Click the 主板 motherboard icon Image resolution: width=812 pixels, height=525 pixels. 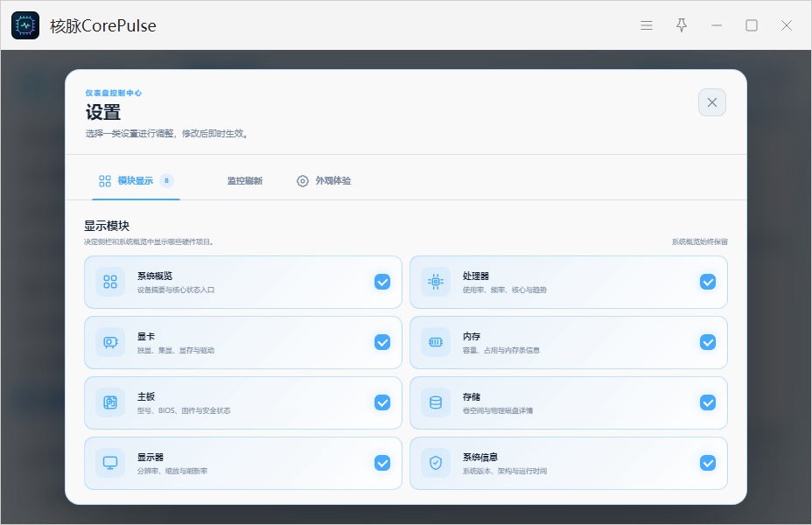coord(110,402)
